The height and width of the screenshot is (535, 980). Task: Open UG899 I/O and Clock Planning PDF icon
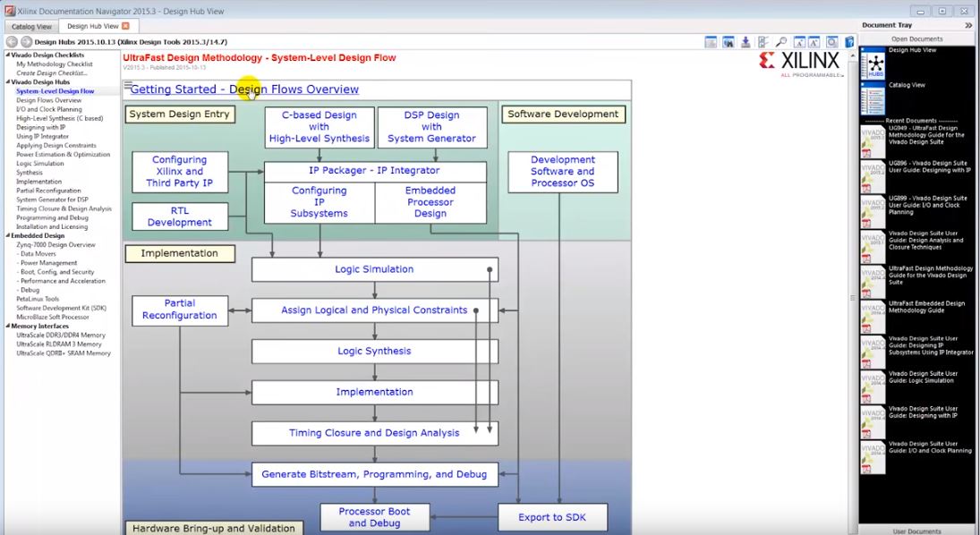pos(873,212)
